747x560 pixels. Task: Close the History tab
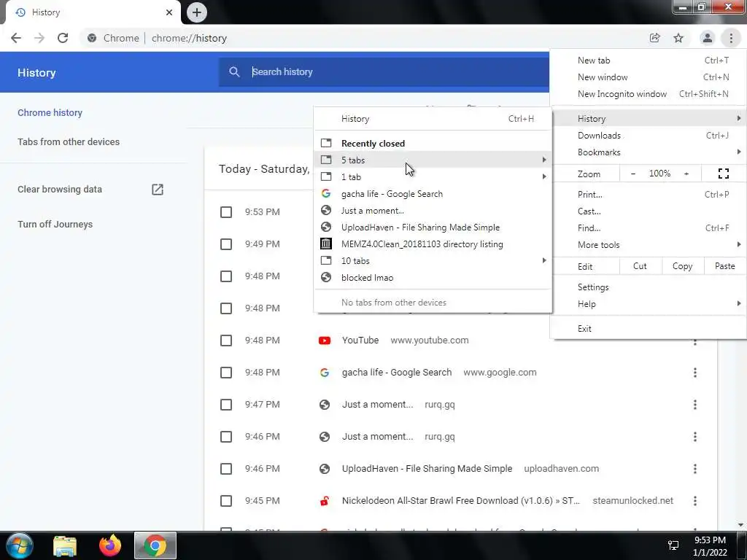(x=169, y=12)
